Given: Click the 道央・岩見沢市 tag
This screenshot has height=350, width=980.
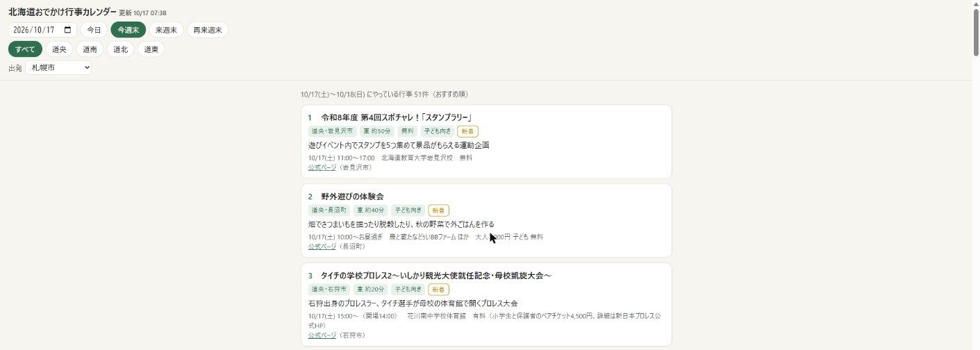Looking at the screenshot, I should (332, 131).
